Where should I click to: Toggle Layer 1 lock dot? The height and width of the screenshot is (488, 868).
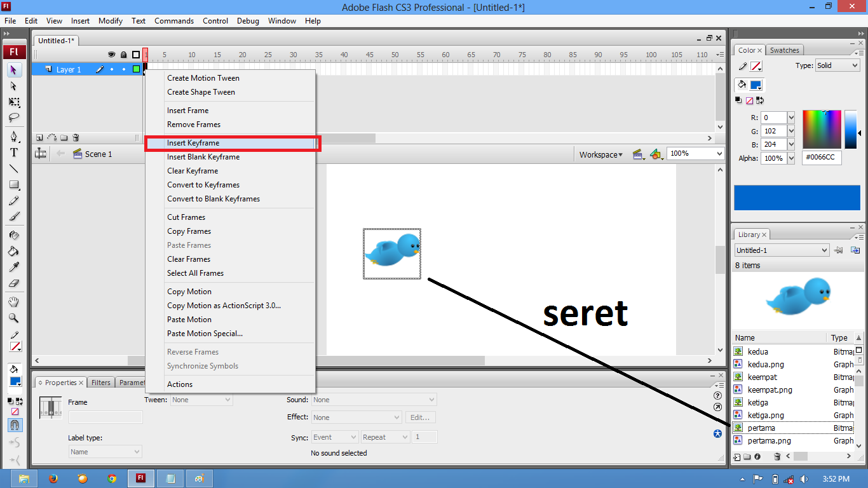(x=123, y=69)
